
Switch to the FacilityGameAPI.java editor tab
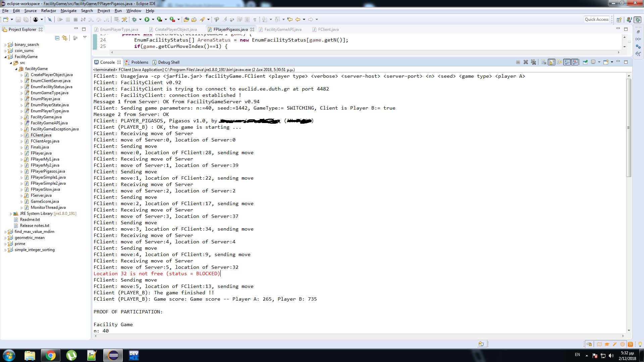pyautogui.click(x=282, y=29)
